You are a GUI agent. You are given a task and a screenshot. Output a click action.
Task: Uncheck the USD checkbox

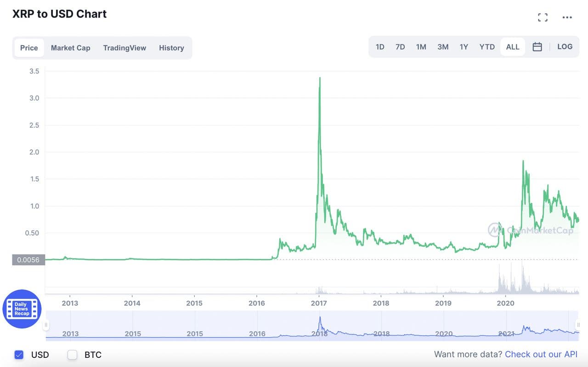click(19, 355)
